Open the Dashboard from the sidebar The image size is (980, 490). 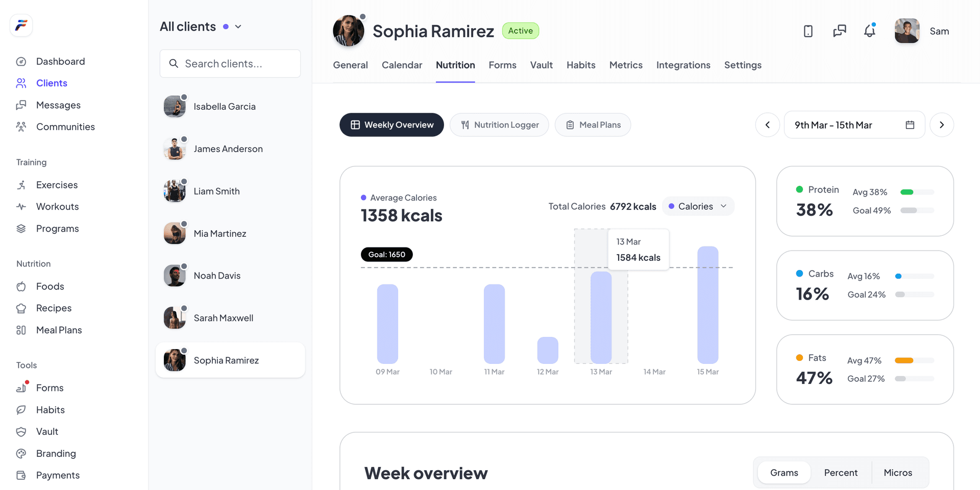(x=60, y=61)
